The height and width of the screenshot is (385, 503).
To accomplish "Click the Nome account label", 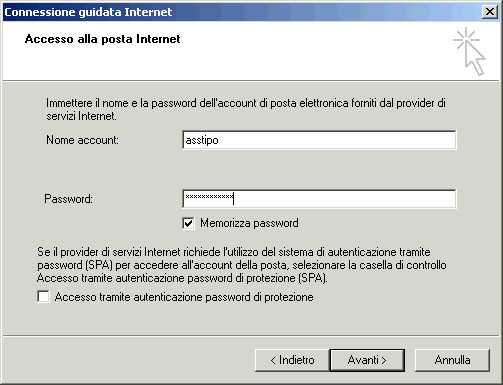I will coord(82,140).
